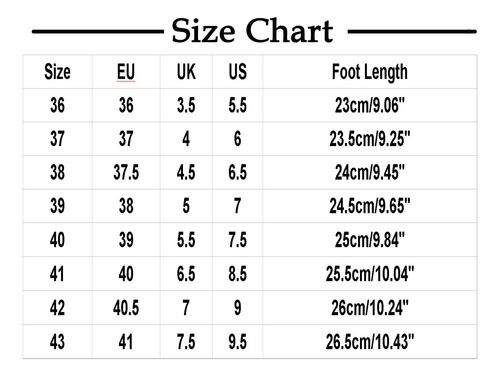
Task: Click the US column header
Action: 238,72
